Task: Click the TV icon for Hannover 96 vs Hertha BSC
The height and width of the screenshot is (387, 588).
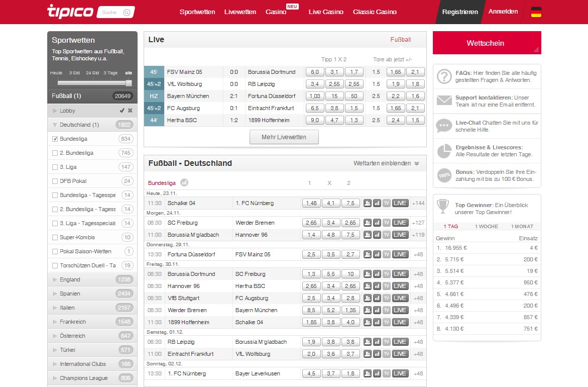Action: pyautogui.click(x=387, y=286)
